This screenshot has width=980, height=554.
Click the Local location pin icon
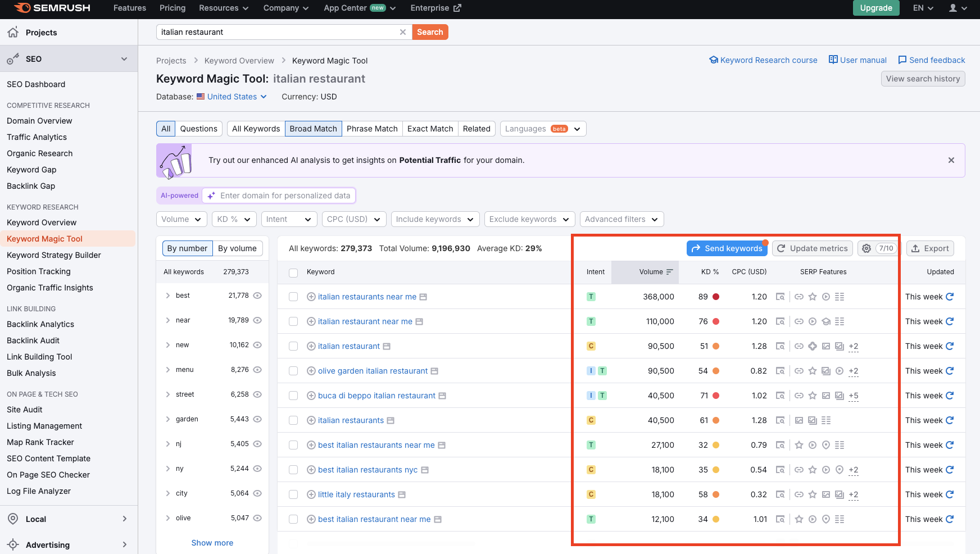pyautogui.click(x=13, y=519)
